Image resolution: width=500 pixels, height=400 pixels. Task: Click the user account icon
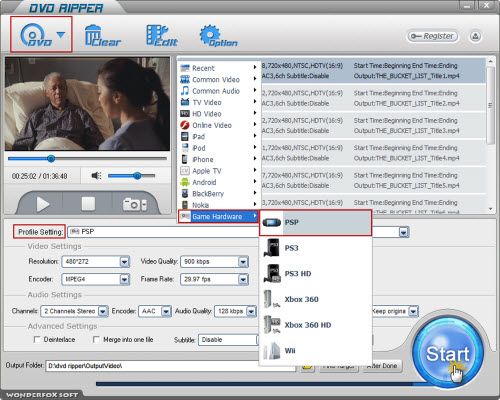pyautogui.click(x=475, y=36)
